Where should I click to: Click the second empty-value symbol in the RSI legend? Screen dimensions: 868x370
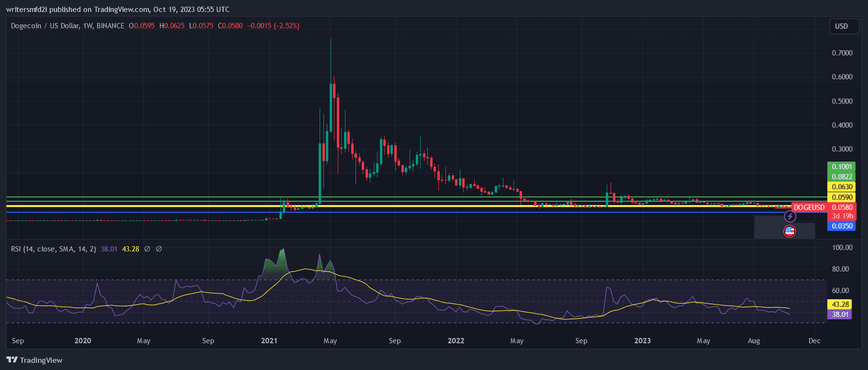(x=159, y=249)
